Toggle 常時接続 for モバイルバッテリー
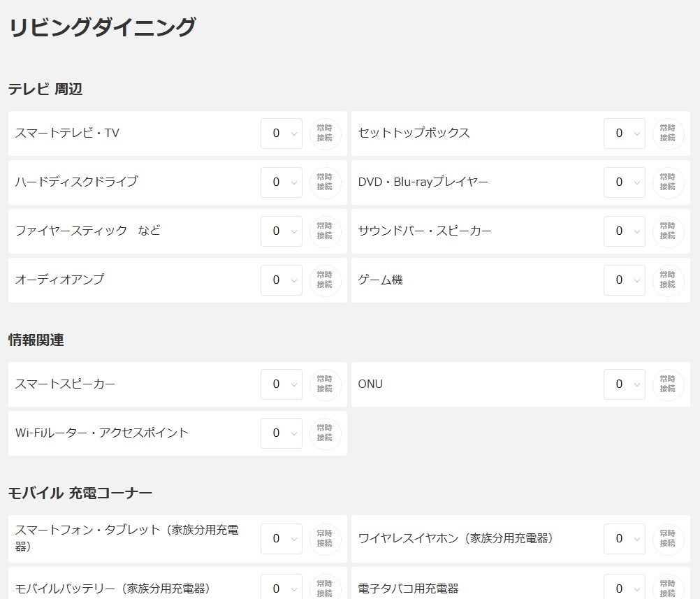Screen dimensions: 700x599 (x=325, y=587)
